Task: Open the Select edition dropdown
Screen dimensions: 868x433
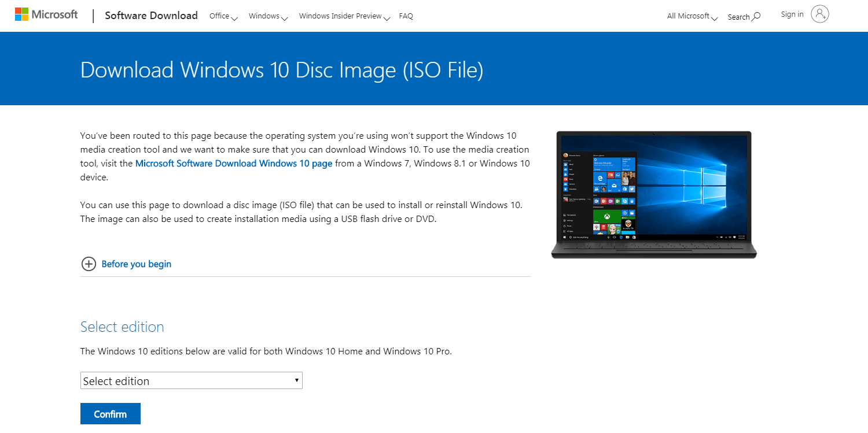Action: point(191,380)
